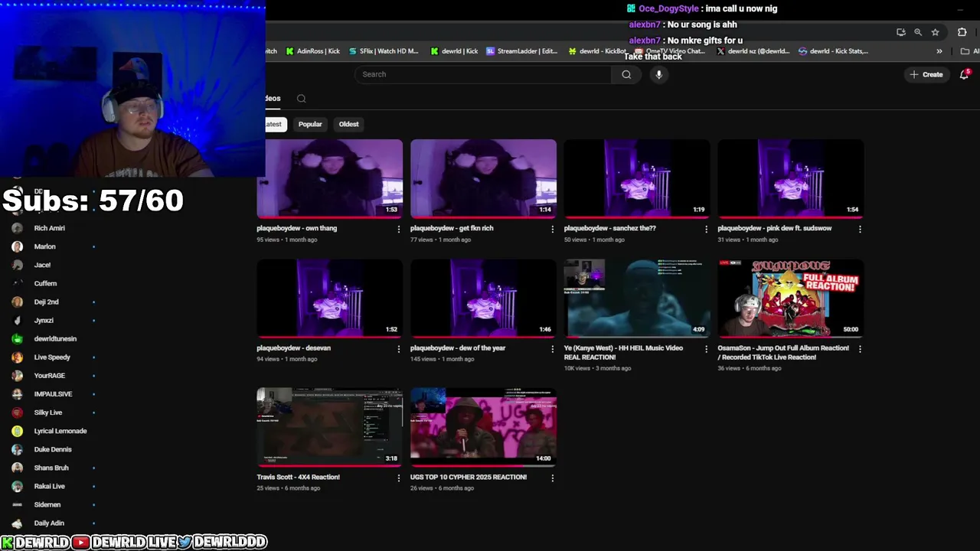The height and width of the screenshot is (551, 980).
Task: Open options for Ye HH HEIL reaction
Action: 706,348
